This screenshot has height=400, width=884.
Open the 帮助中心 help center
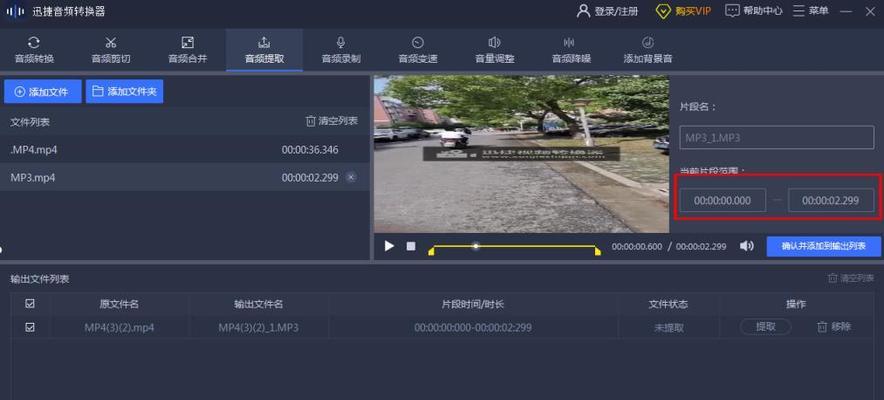(754, 11)
